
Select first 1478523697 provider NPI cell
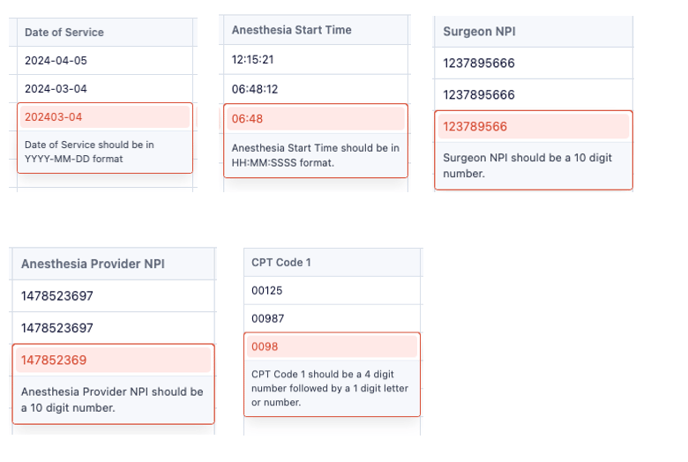(114, 296)
